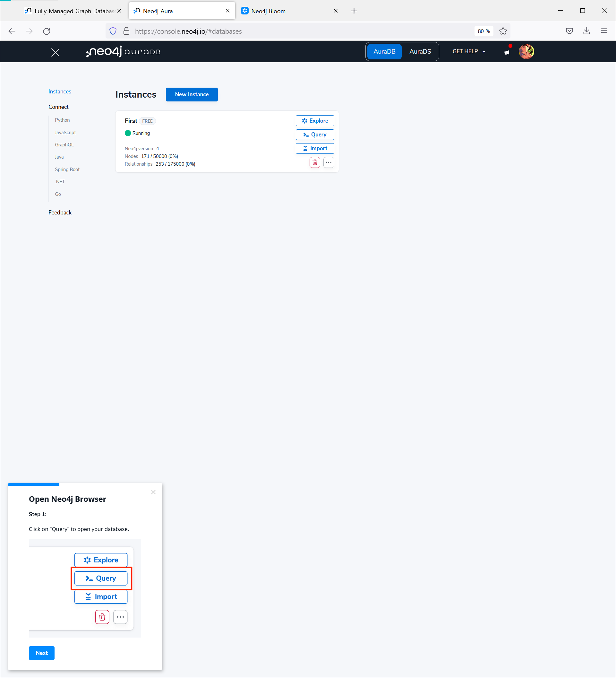The height and width of the screenshot is (678, 616).
Task: Close the sidebar with the X icon
Action: [55, 52]
